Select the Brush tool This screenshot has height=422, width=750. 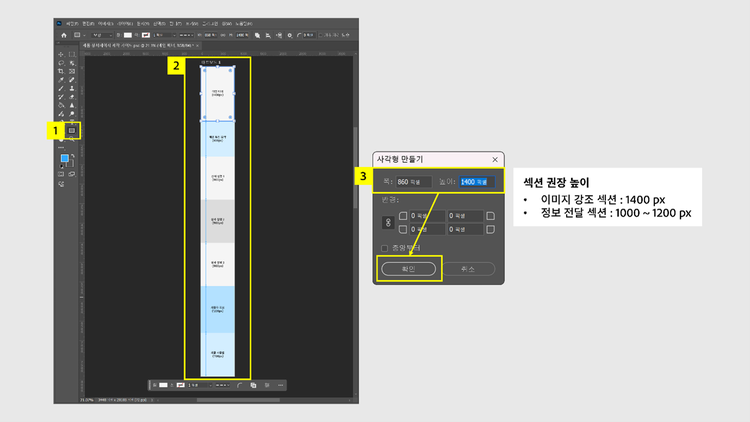coord(61,89)
